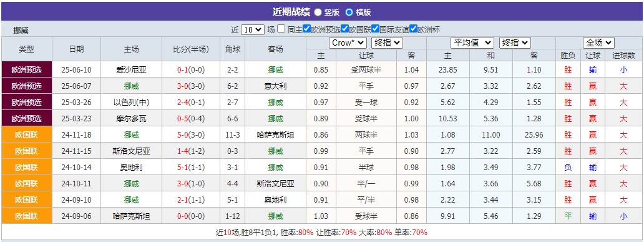Image resolution: width=644 pixels, height=242 pixels.
Task: Click 欧国联 tag on the 24-11-18 row
Action: coord(27,134)
